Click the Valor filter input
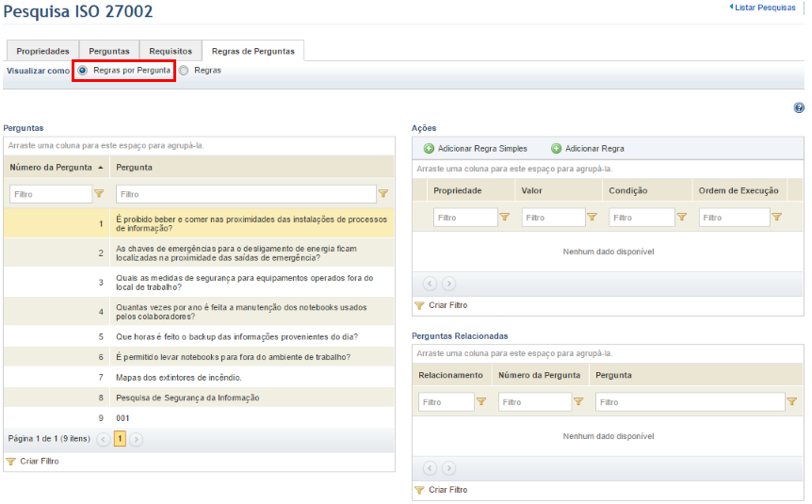Viewport: 812px width, 504px height. pyautogui.click(x=554, y=218)
